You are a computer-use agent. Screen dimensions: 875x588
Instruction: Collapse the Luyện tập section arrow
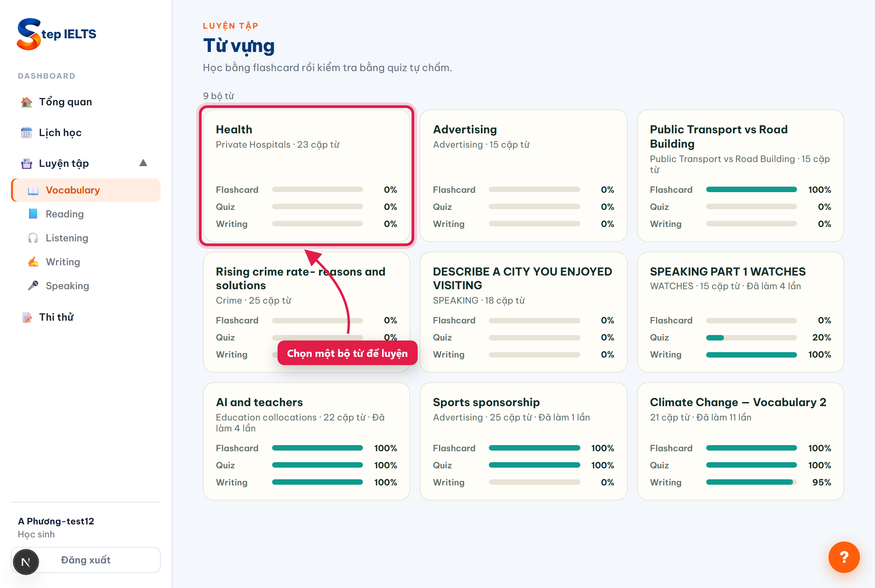tap(143, 163)
